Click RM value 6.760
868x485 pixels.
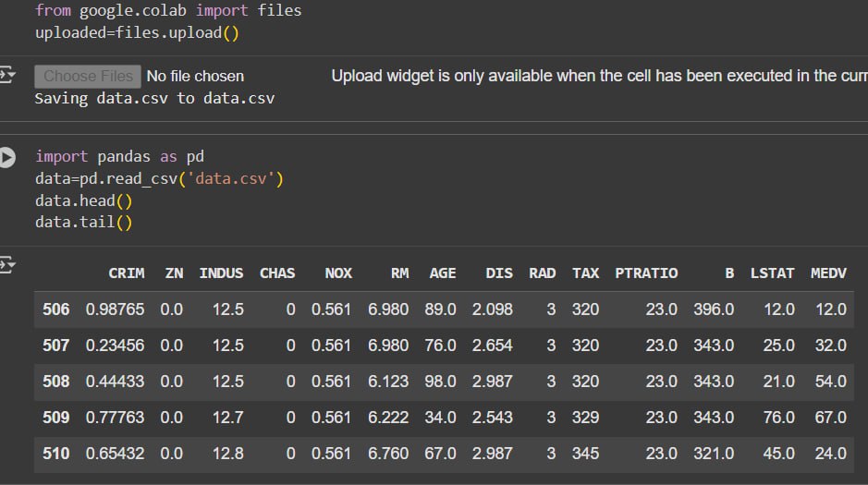388,454
